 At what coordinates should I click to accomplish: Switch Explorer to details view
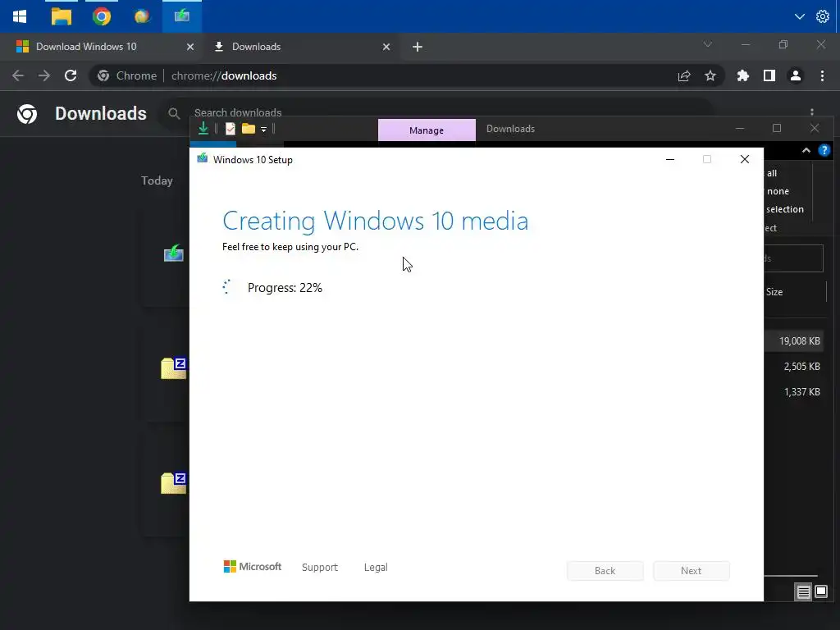[x=804, y=591]
